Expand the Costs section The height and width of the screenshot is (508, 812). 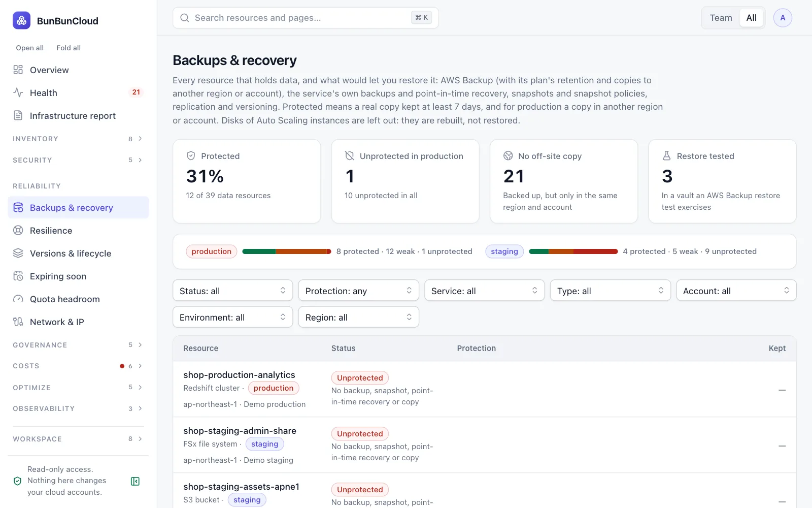[x=78, y=366]
